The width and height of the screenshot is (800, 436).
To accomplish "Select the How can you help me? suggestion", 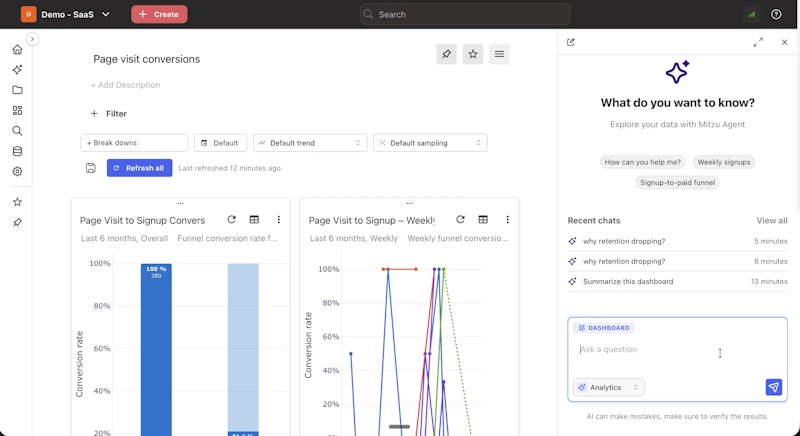I will pos(643,162).
